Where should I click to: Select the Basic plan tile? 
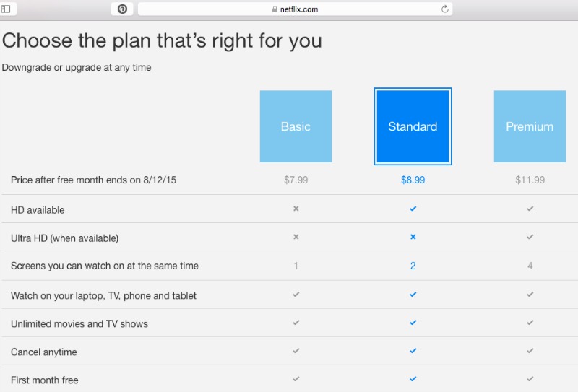click(x=296, y=126)
